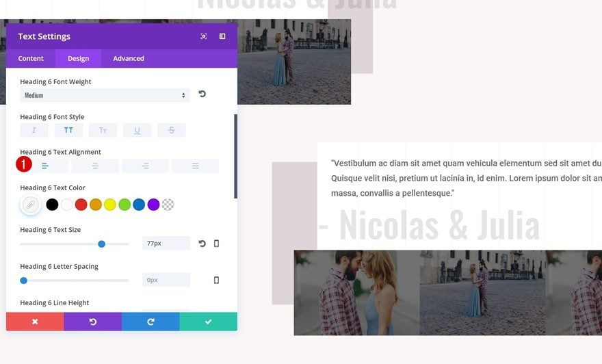This screenshot has width=602, height=364.
Task: Align Heading 6 text left
Action: tap(45, 166)
